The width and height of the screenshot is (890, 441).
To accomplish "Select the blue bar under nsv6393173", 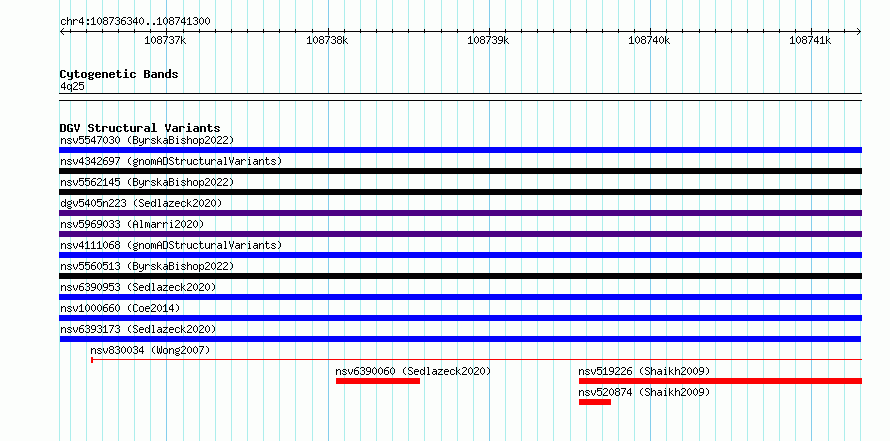I will point(460,339).
